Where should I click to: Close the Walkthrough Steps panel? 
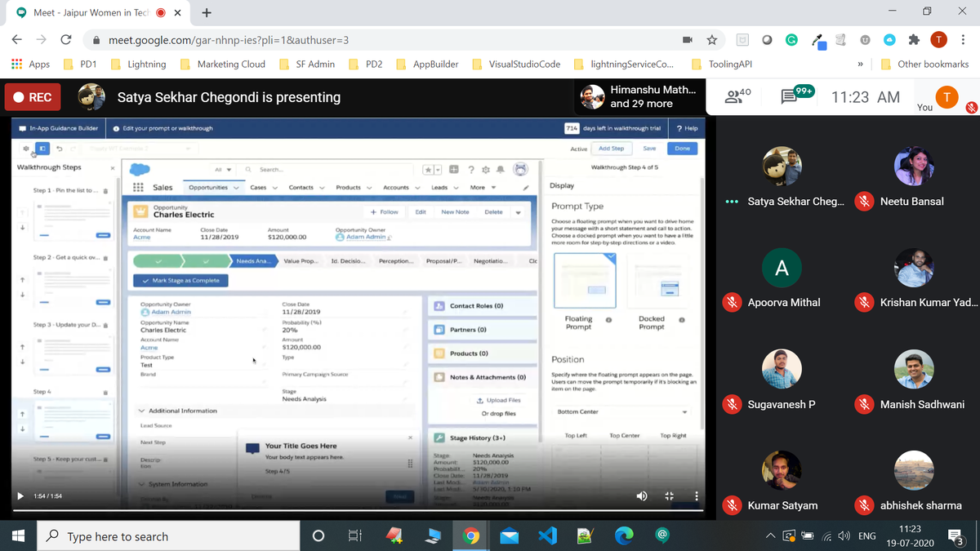point(113,168)
